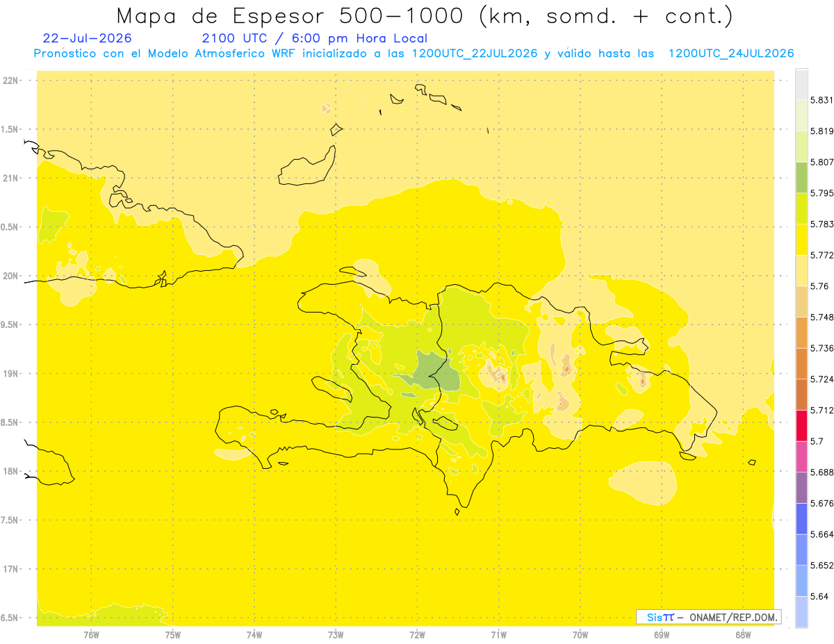Screen dimensions: 834x644
Task: Click the latitude label 18N
Action: (x=10, y=471)
